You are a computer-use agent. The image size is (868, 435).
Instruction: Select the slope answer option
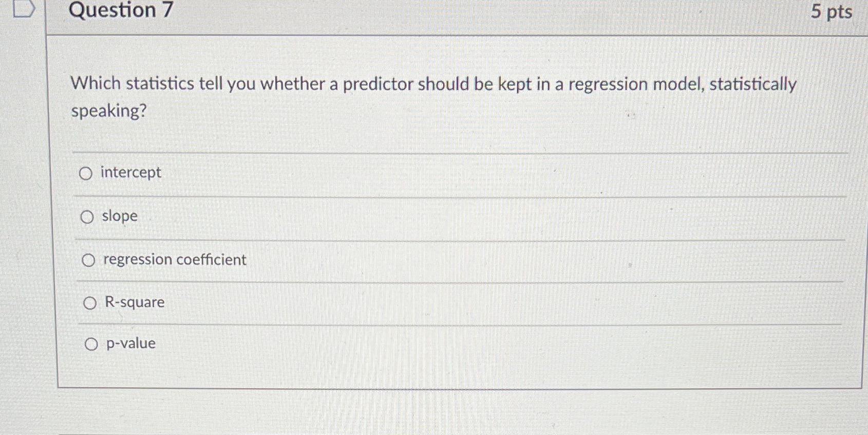click(x=87, y=217)
